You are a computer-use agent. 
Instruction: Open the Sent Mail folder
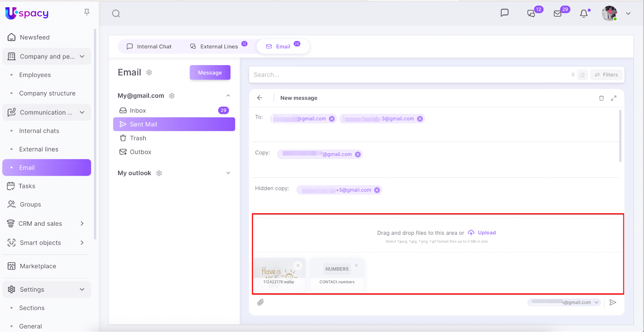coord(174,124)
